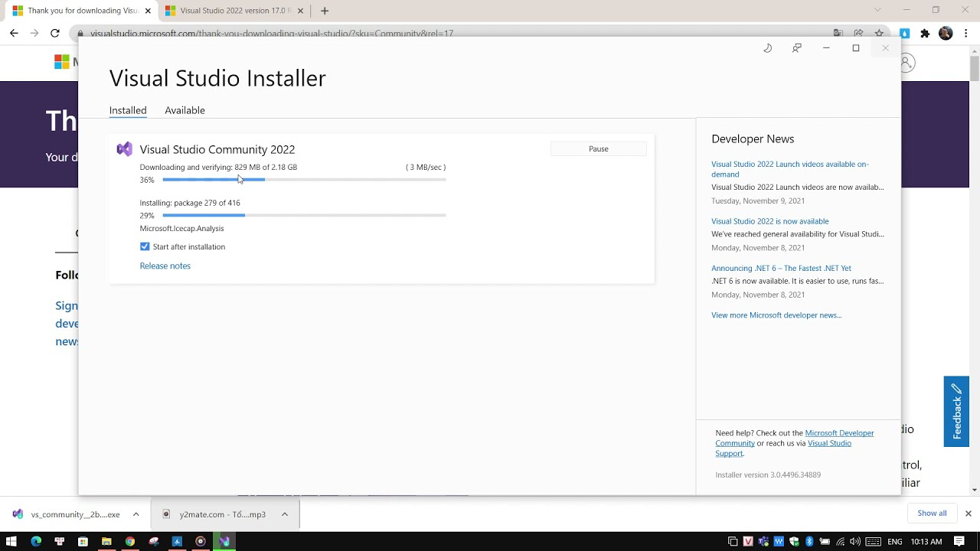Switch to the Installed tab
Image resolution: width=980 pixels, height=551 pixels.
click(x=128, y=110)
